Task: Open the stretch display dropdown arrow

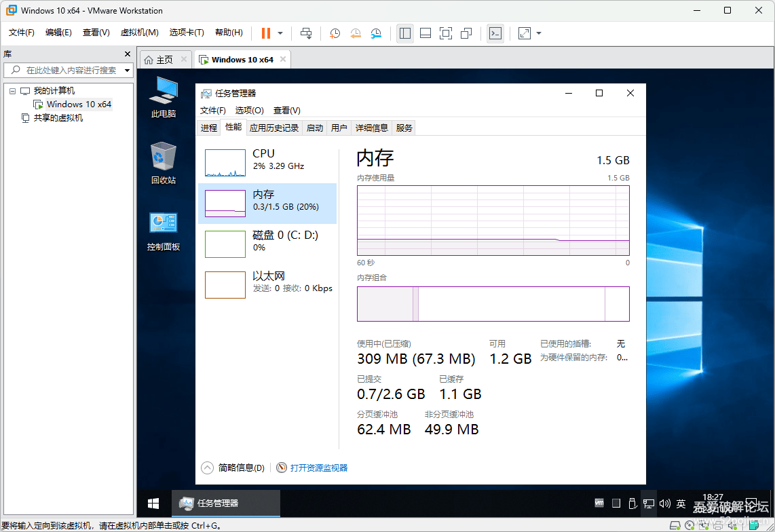Action: [x=539, y=33]
